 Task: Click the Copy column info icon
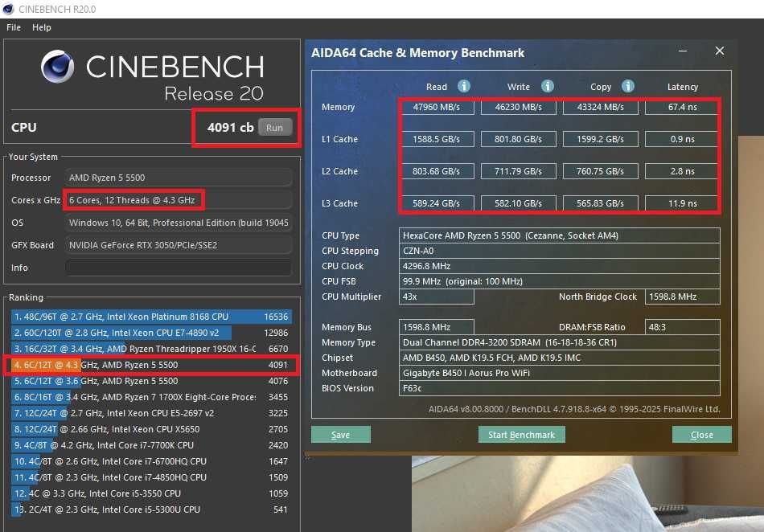[627, 86]
